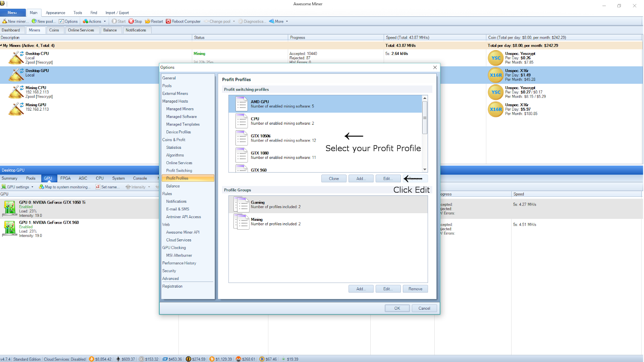The height and width of the screenshot is (362, 644).
Task: Select the Mining CPU miner icon
Action: click(x=16, y=92)
